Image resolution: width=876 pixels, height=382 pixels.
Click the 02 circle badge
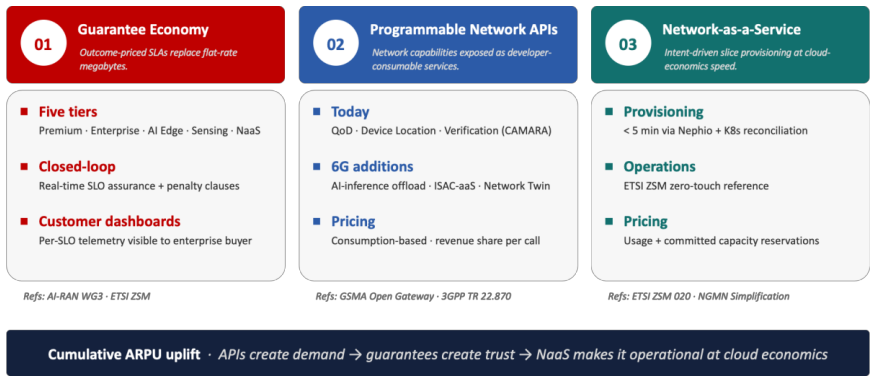pos(336,44)
